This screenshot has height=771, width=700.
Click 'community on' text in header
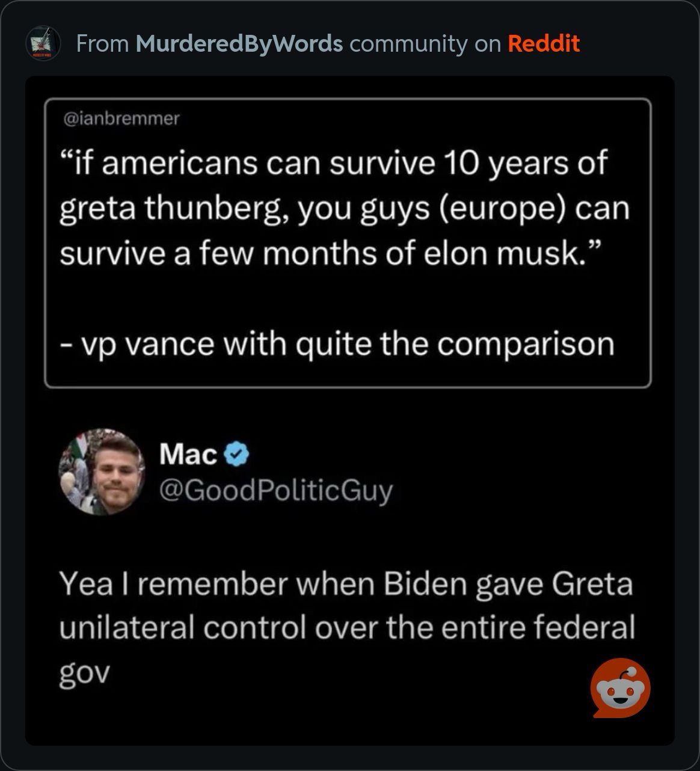(x=425, y=43)
